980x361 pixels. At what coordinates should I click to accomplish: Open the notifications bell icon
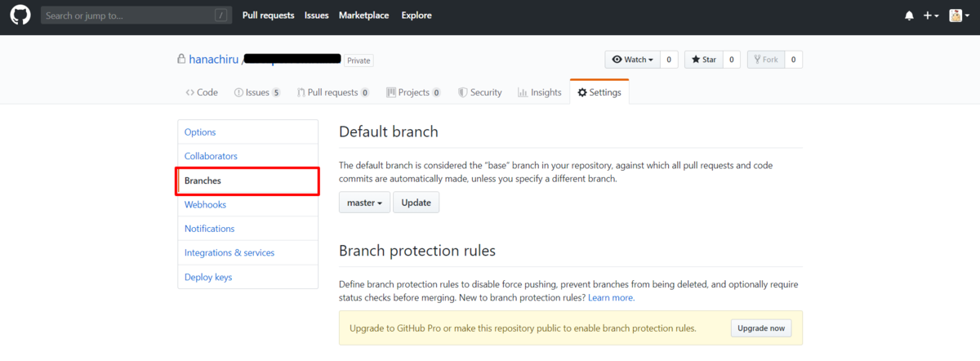[909, 16]
